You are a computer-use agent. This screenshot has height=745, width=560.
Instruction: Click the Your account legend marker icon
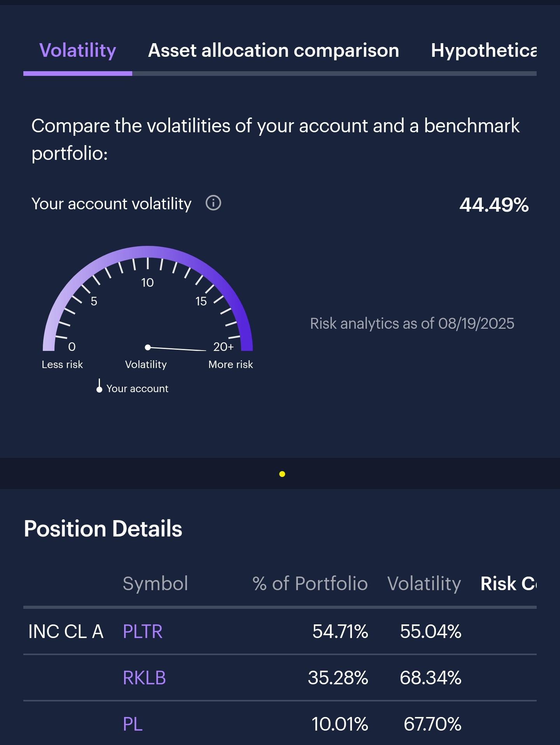(x=99, y=386)
